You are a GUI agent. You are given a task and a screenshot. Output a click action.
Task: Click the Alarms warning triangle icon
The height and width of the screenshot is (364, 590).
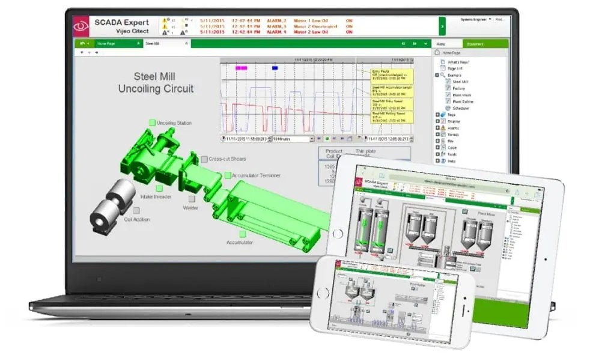(443, 128)
